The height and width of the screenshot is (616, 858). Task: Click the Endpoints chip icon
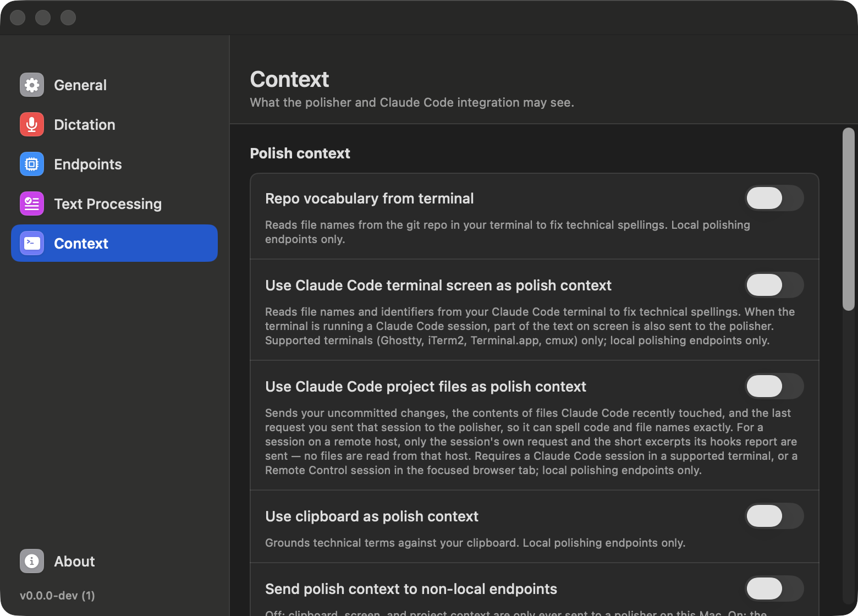pos(32,164)
